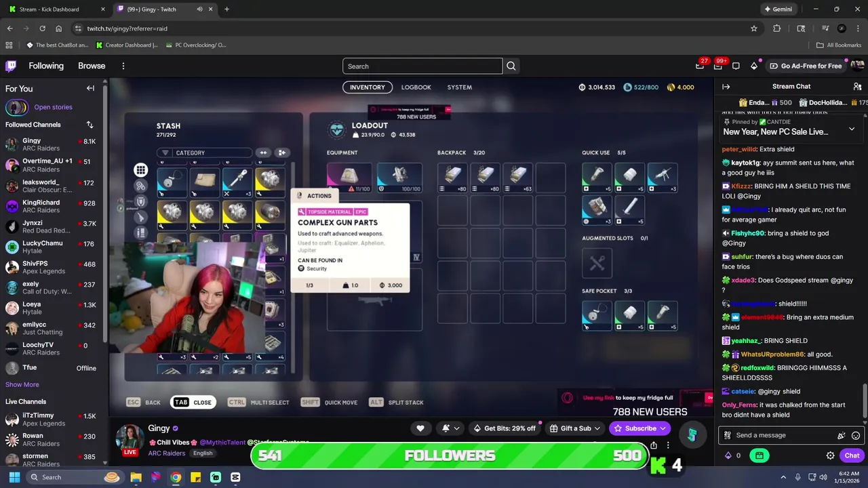The image size is (868, 488).
Task: Reload the browser page
Action: point(42,28)
